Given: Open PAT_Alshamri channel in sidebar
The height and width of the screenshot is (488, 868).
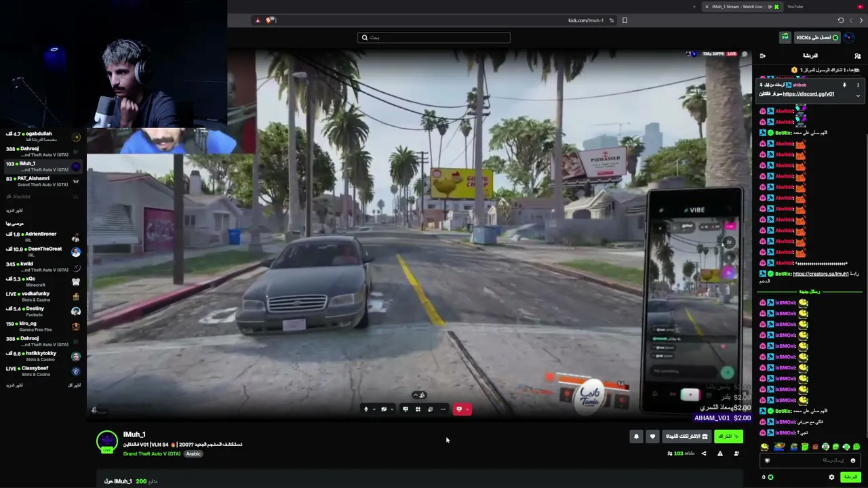Looking at the screenshot, I should [x=43, y=181].
